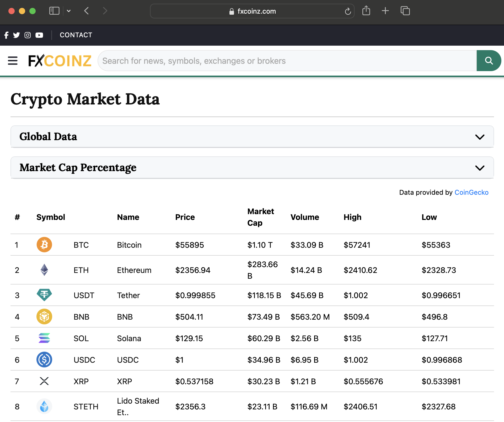504x422 pixels.
Task: Select Solana price $129.15
Action: click(x=189, y=338)
